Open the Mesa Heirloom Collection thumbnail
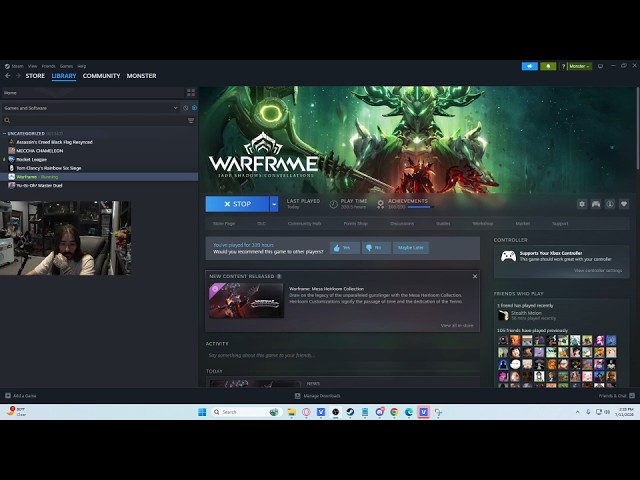640x480 pixels. pos(246,301)
